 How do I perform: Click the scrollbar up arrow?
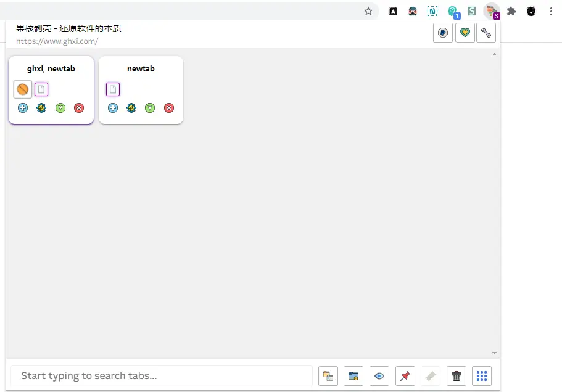click(x=494, y=54)
